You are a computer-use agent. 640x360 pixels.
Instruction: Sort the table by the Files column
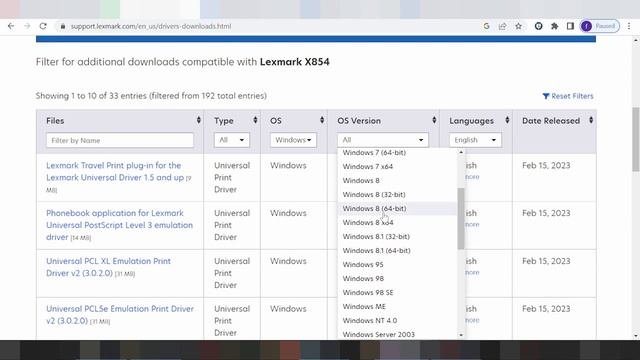point(199,120)
